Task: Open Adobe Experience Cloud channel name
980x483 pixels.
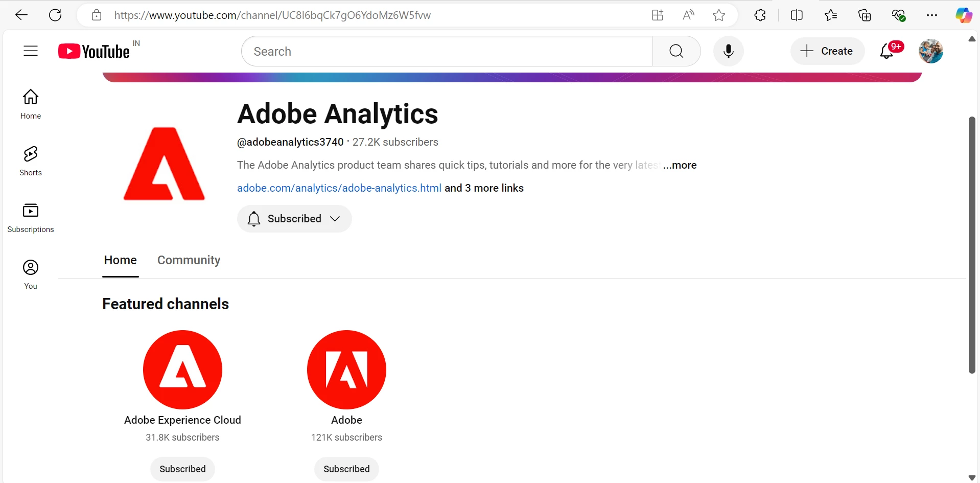Action: (x=182, y=420)
